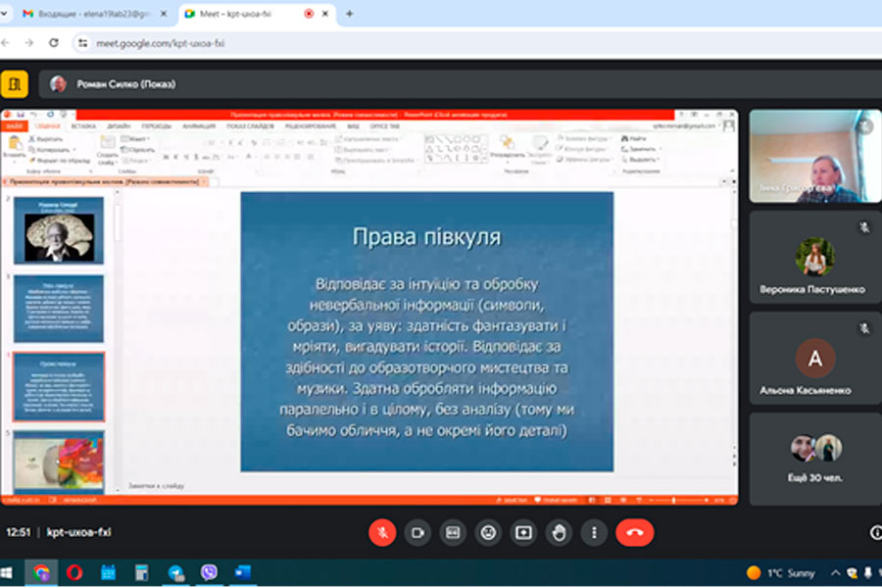Close the Meet browser tab
Image resolution: width=882 pixels, height=588 pixels.
coord(325,14)
